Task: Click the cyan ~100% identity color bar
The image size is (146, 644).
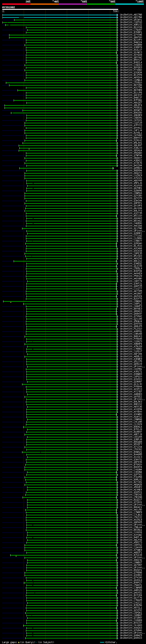Action: point(130,4)
